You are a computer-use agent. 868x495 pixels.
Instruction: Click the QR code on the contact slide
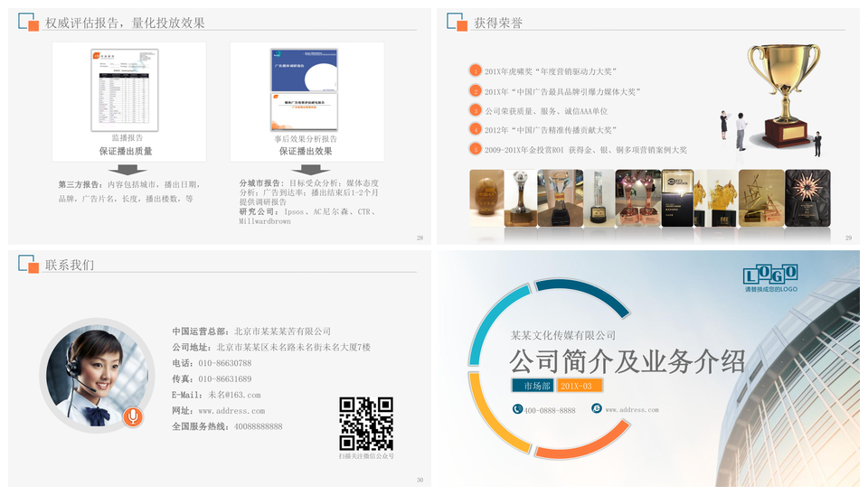pyautogui.click(x=366, y=424)
